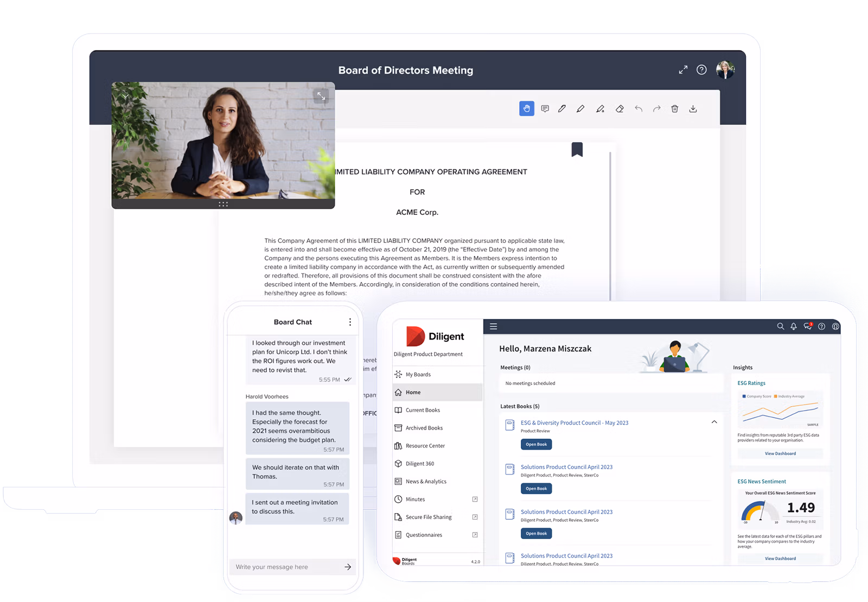Click the Meetings (0) heading
The width and height of the screenshot is (868, 602).
tap(515, 367)
